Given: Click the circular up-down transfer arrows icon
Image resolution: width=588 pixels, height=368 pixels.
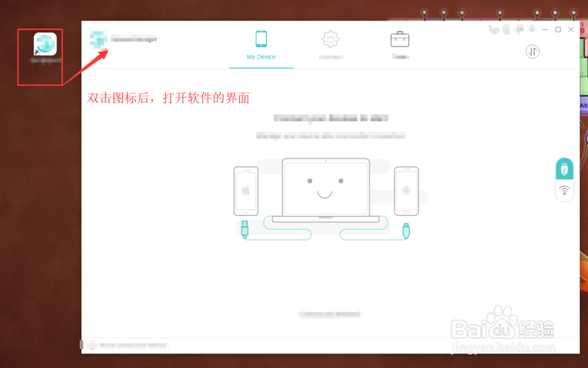Looking at the screenshot, I should 532,52.
